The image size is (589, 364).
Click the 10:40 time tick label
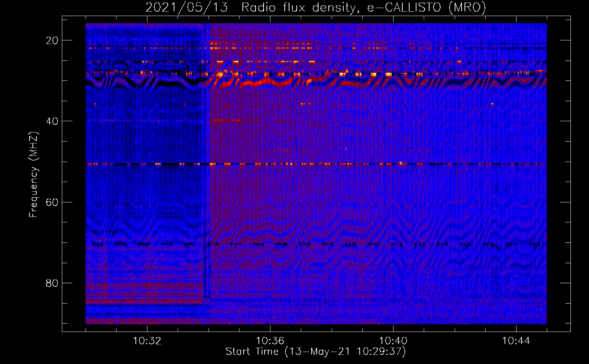coord(393,341)
